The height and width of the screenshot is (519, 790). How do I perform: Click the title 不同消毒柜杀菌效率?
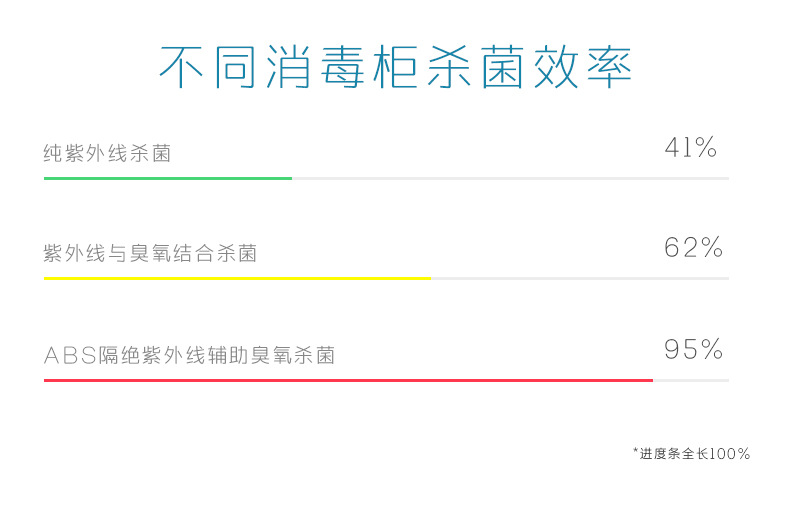(x=395, y=67)
